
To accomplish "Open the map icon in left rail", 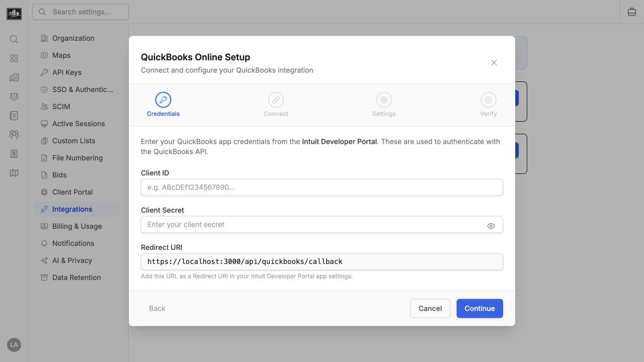I will 14,173.
